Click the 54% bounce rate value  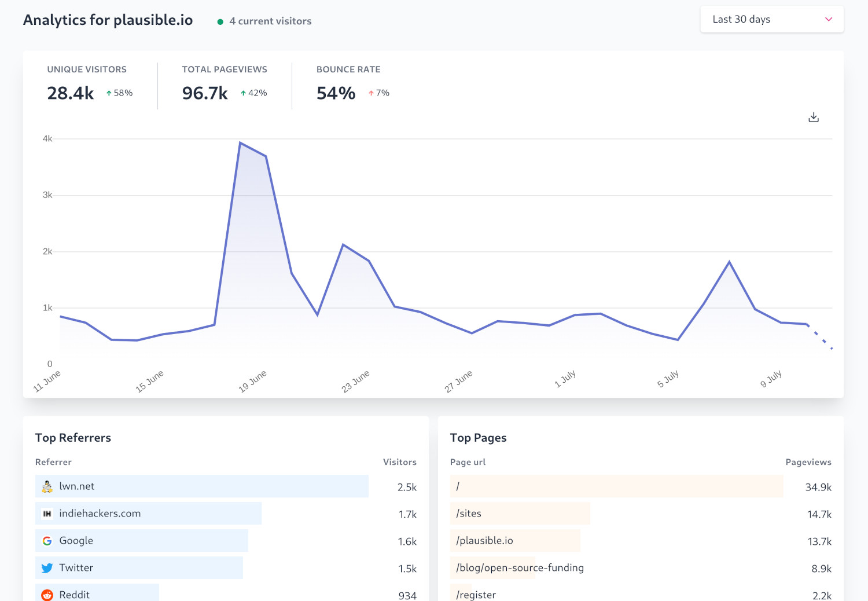point(336,93)
